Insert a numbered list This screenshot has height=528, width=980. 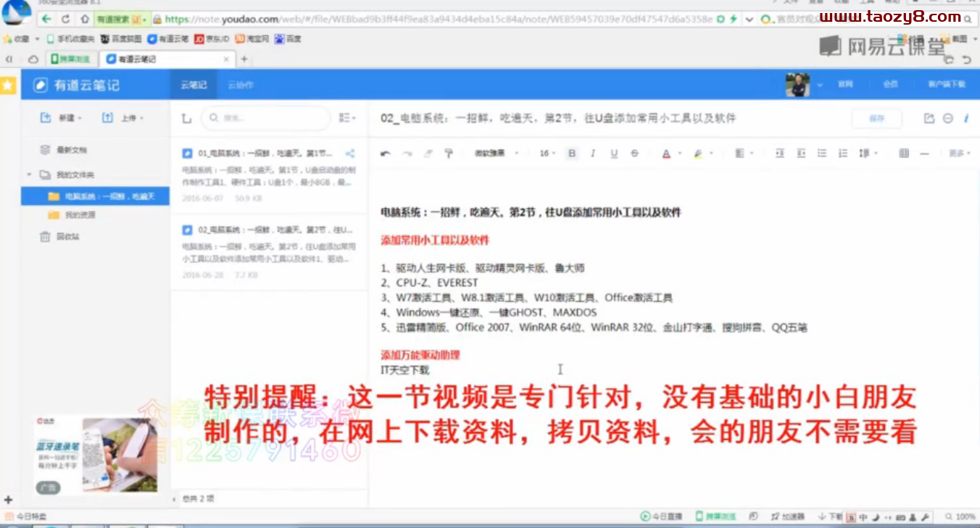[843, 154]
